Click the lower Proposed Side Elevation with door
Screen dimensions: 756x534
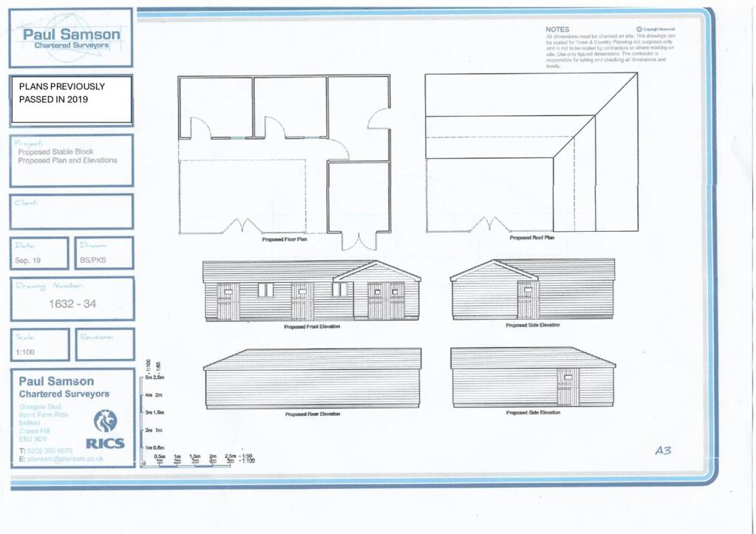click(533, 377)
